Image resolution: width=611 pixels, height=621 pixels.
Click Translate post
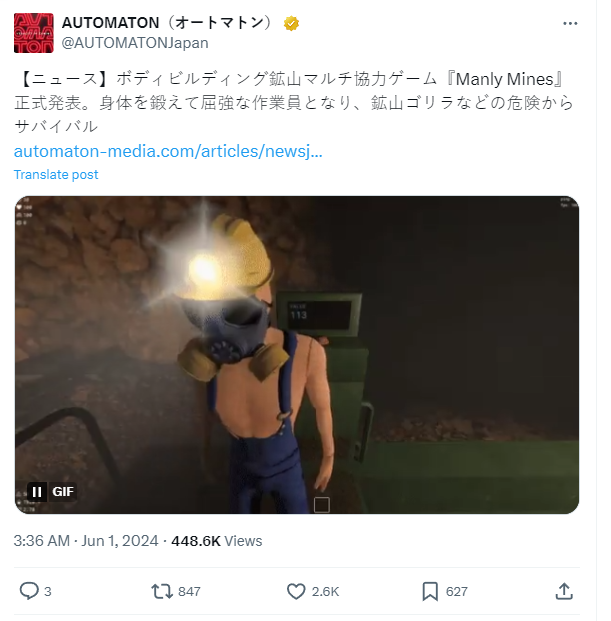56,175
